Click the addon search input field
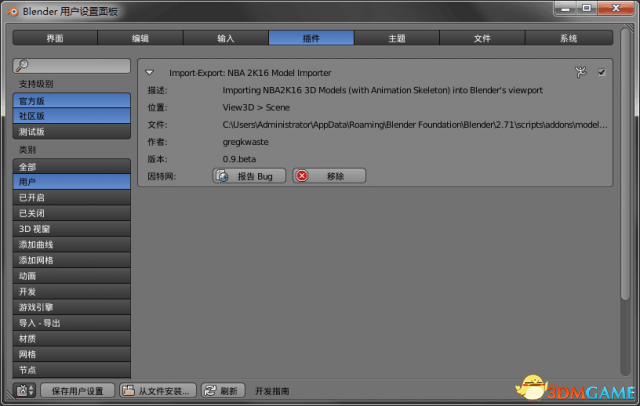This screenshot has height=406, width=640. pyautogui.click(x=72, y=66)
